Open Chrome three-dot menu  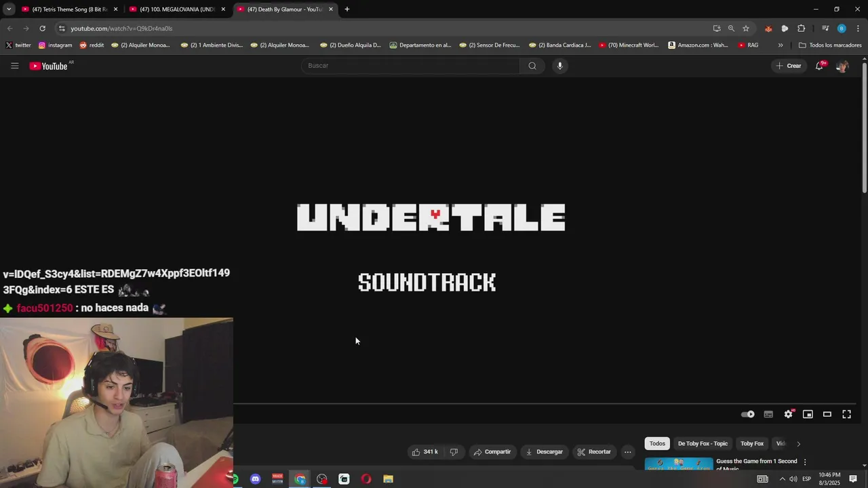click(858, 28)
